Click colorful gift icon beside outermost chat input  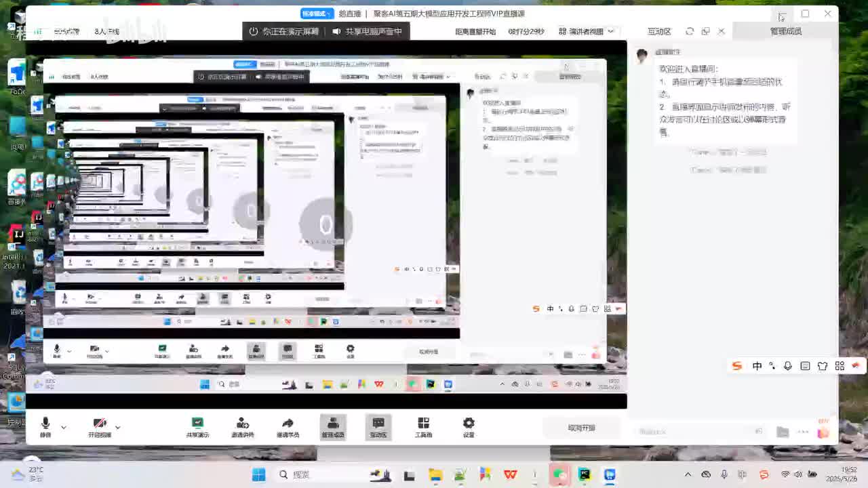point(823,431)
